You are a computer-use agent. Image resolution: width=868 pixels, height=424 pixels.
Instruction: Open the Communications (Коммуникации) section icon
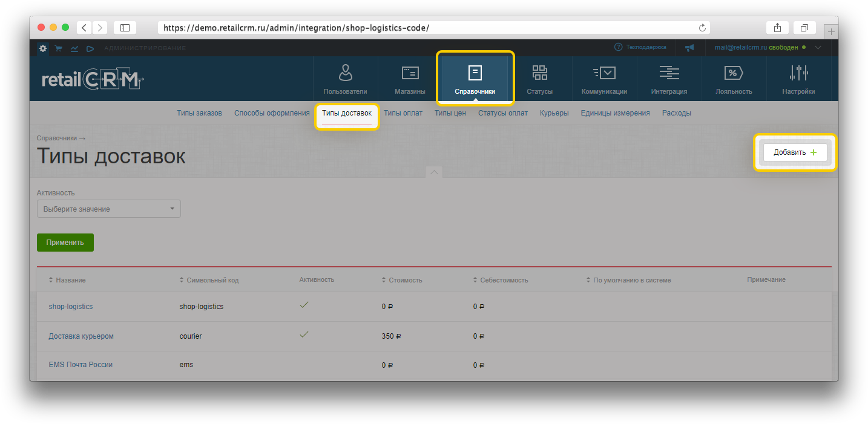604,74
